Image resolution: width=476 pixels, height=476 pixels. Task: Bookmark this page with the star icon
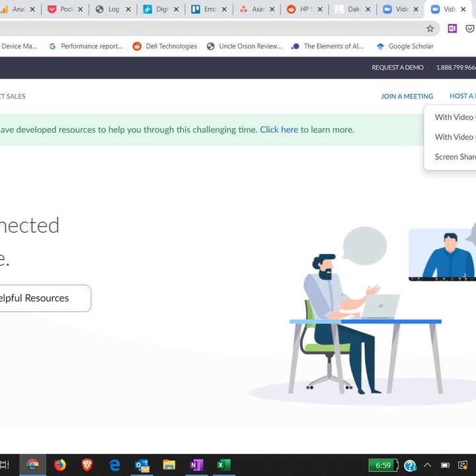[x=430, y=28]
